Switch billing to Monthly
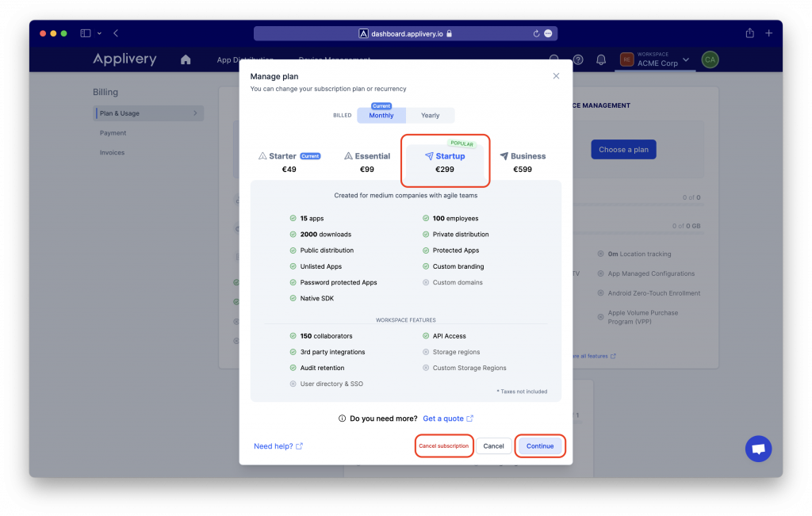 point(381,115)
